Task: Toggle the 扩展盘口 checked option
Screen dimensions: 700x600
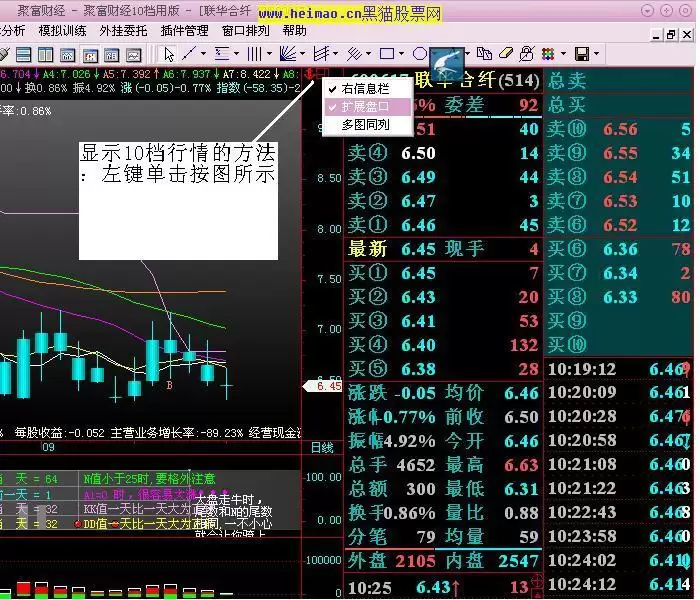Action: [x=364, y=107]
